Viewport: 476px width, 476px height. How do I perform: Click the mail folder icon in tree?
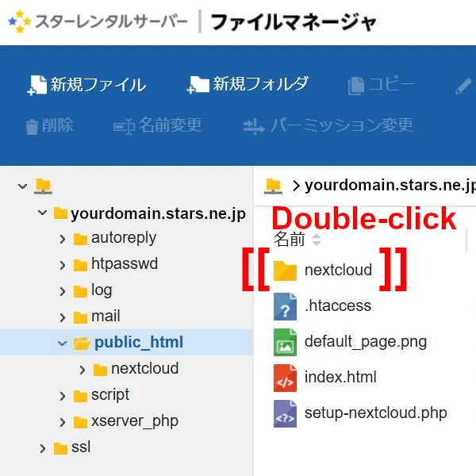[80, 317]
